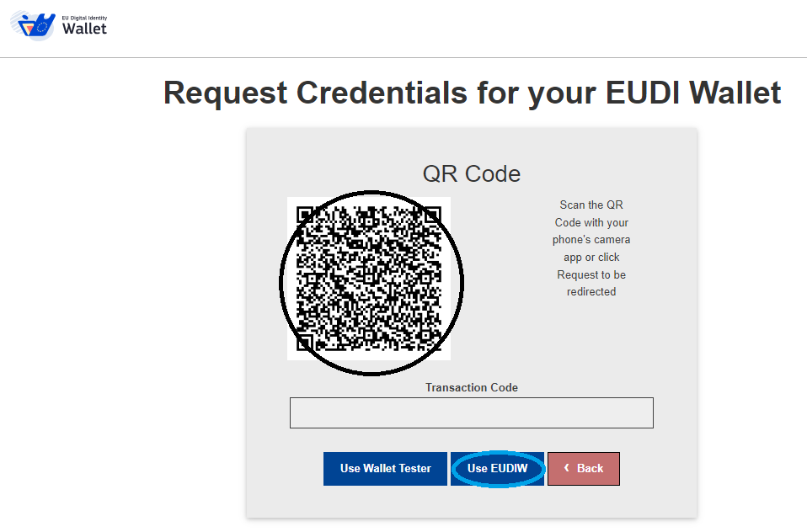The image size is (807, 532).
Task: Click the "Request Credentials for your EUDI Wallet" heading
Action: (472, 93)
